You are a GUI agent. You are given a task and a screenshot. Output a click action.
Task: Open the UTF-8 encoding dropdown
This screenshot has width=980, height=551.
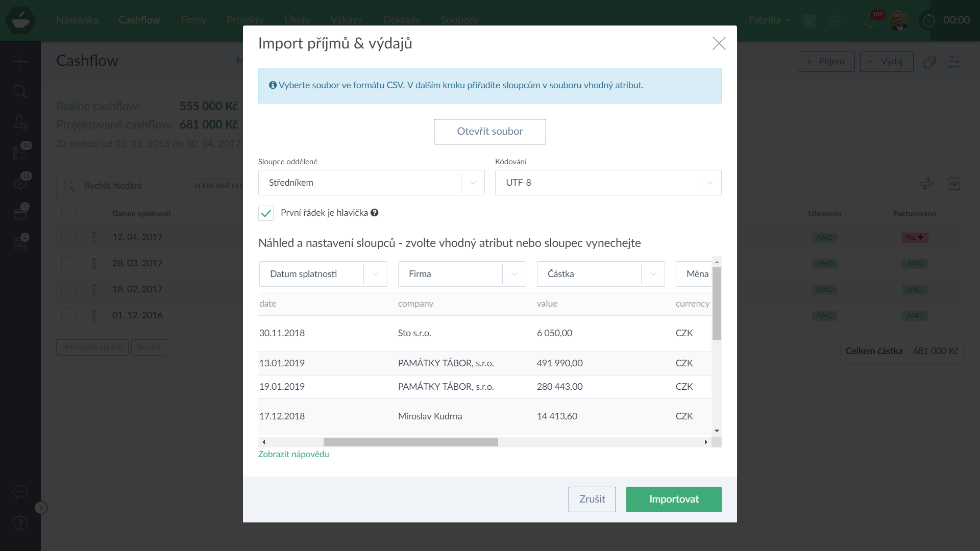point(608,183)
